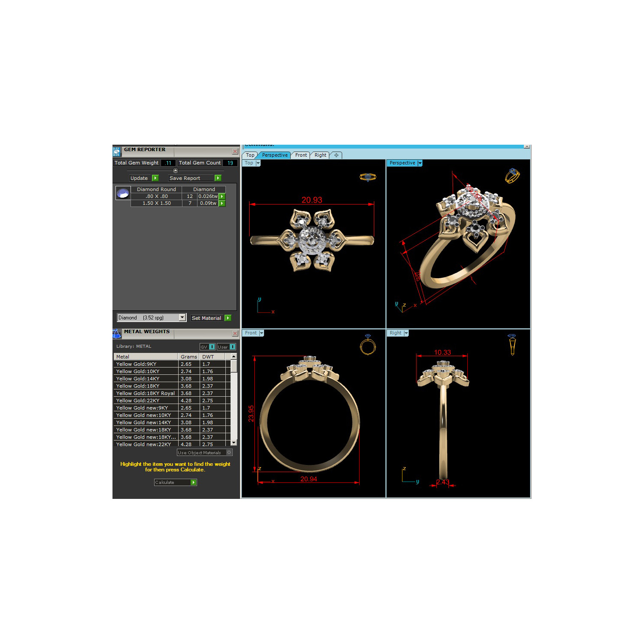The width and height of the screenshot is (644, 644).
Task: Click the Gem Reporter panel icon
Action: [x=117, y=152]
